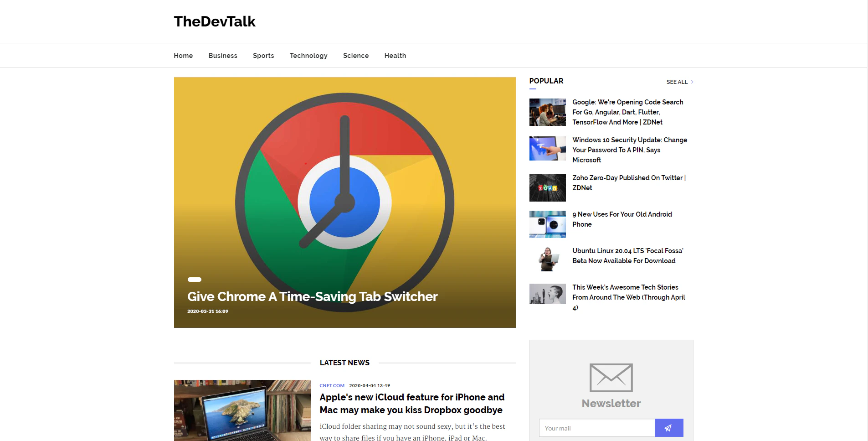Open 'Give Chrome A Time-Saving Tab Switcher' article

(312, 296)
